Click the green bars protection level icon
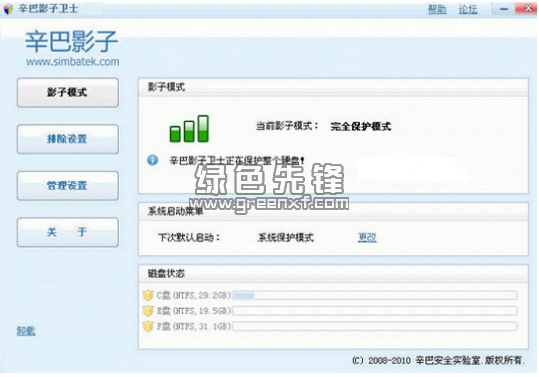This screenshot has width=539, height=377. pos(189,129)
